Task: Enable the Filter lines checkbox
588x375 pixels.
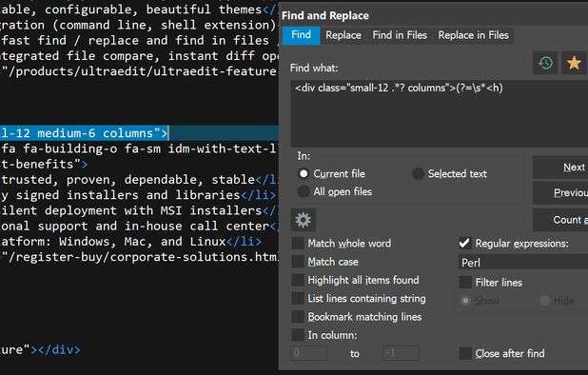Action: coord(465,282)
